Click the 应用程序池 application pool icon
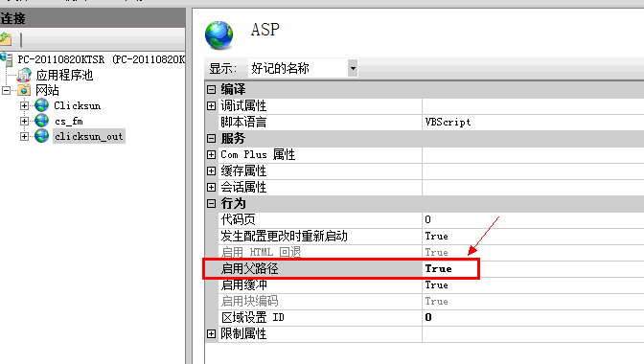644x364 pixels. click(x=24, y=75)
